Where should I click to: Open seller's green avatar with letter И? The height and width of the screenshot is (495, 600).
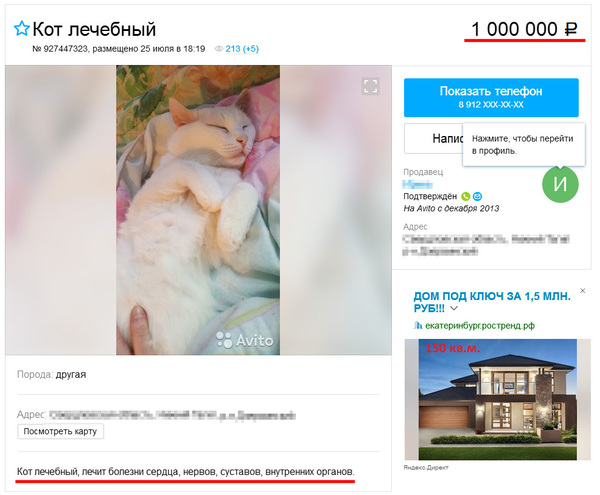tap(560, 184)
